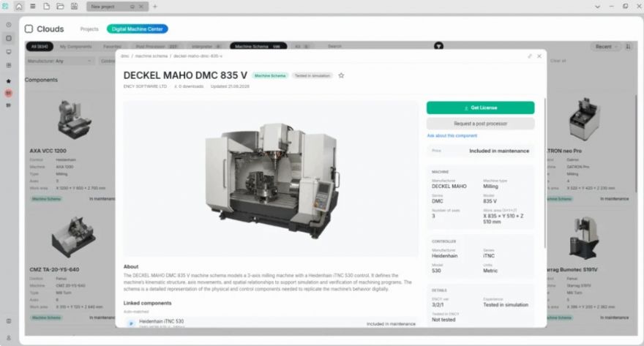The width and height of the screenshot is (644, 346).
Task: Click Clear all filters link
Action: tap(558, 61)
